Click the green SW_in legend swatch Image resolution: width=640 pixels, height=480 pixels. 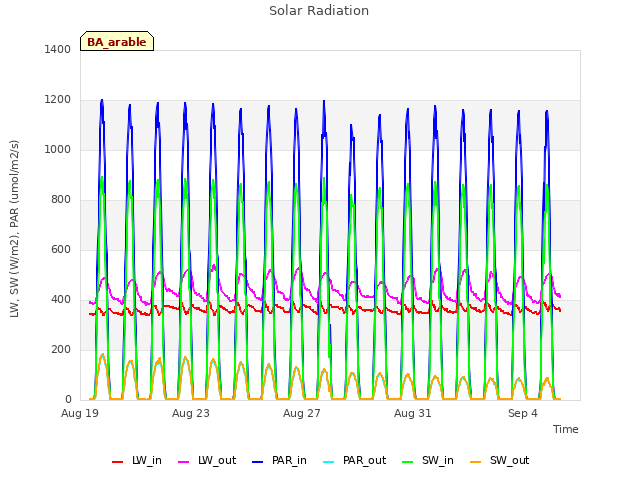tap(408, 462)
